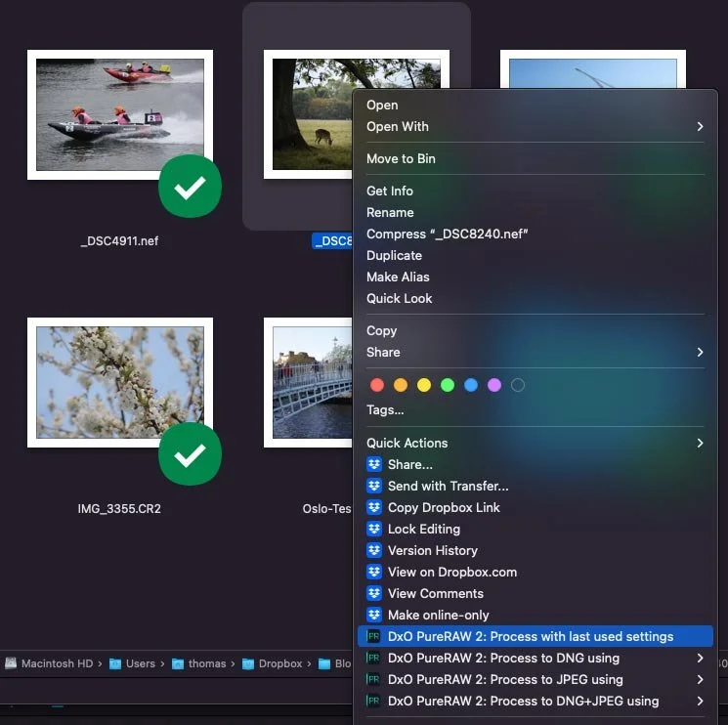Image resolution: width=728 pixels, height=725 pixels.
Task: Go to thomas folder in path bar
Action: (x=207, y=663)
